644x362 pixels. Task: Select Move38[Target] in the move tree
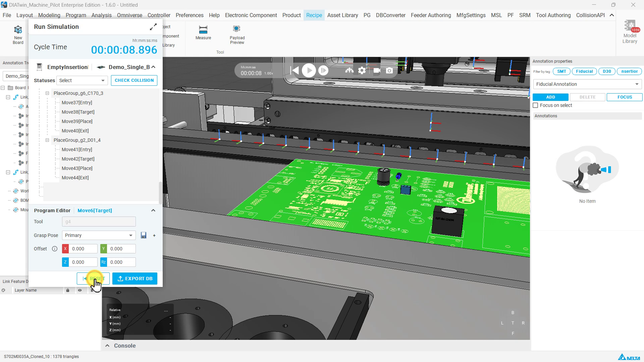tap(78, 112)
